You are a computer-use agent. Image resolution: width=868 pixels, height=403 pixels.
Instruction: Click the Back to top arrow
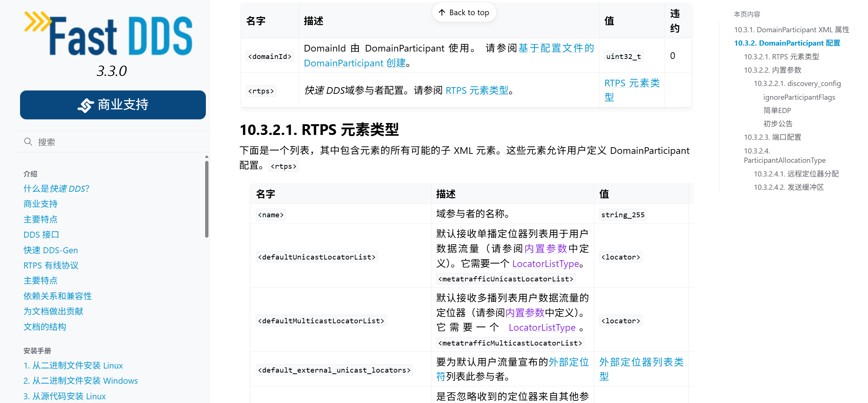pos(442,13)
